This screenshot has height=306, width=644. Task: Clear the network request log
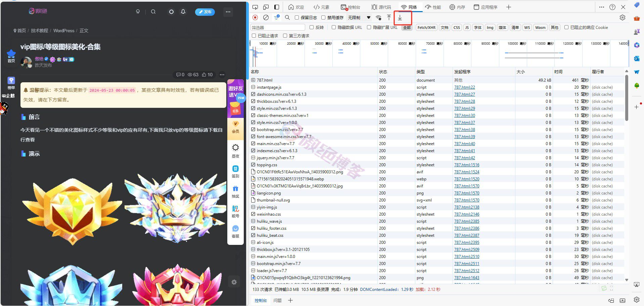tap(266, 17)
